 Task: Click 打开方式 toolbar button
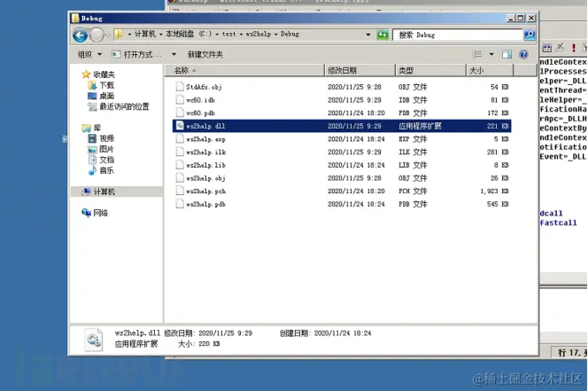click(137, 54)
